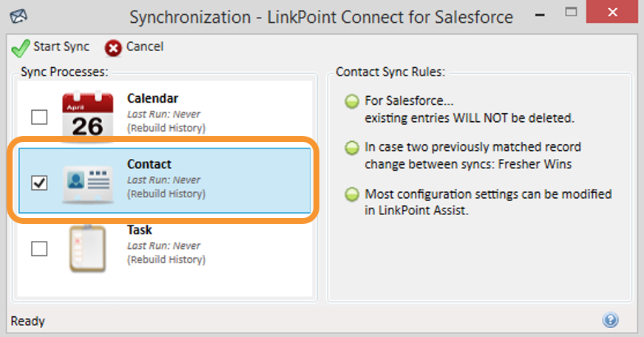Uncheck the Contact sync checkbox
The width and height of the screenshot is (644, 337).
tap(39, 183)
